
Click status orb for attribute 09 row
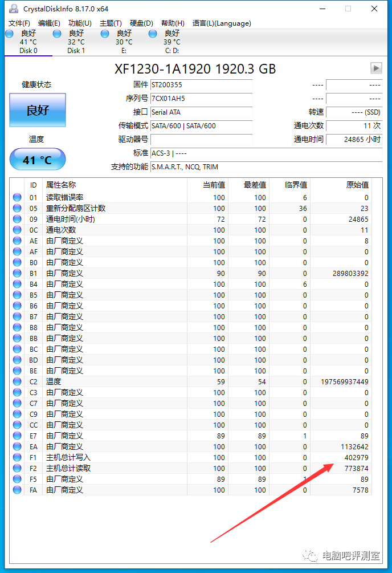tap(17, 219)
